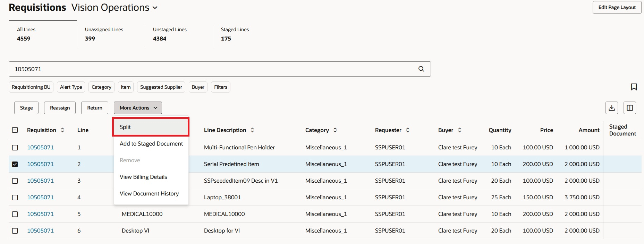Open the Alert Type filter
The width and height of the screenshot is (644, 244).
71,87
